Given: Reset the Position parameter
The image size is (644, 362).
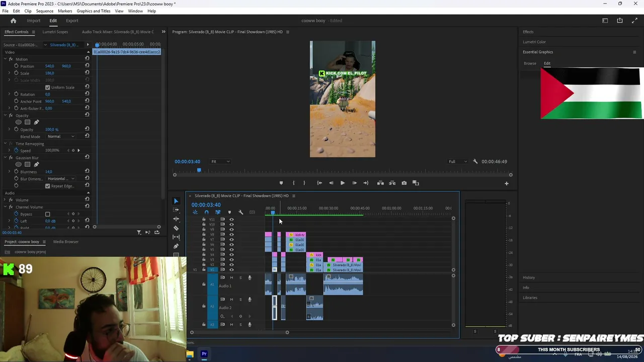Looking at the screenshot, I should coord(87,66).
